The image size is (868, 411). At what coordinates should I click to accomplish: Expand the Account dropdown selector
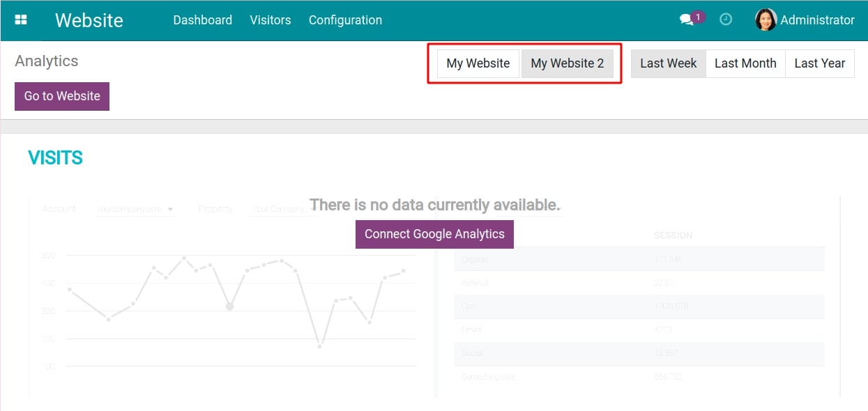point(135,209)
